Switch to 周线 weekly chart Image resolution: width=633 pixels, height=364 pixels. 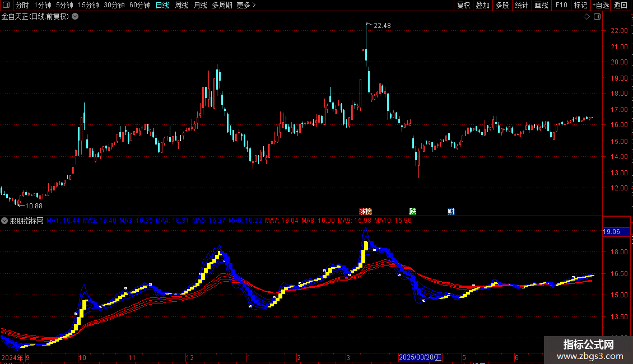[x=181, y=5]
